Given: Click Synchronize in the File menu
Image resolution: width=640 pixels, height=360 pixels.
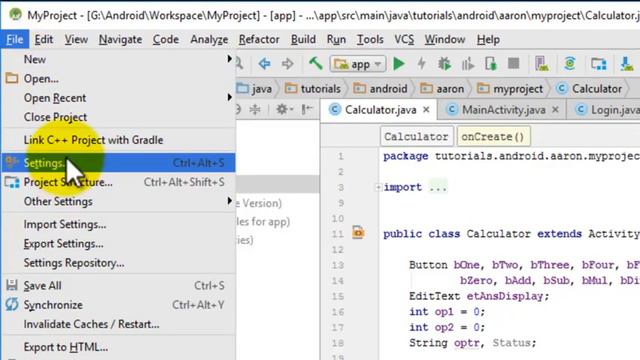Looking at the screenshot, I should (118, 305).
